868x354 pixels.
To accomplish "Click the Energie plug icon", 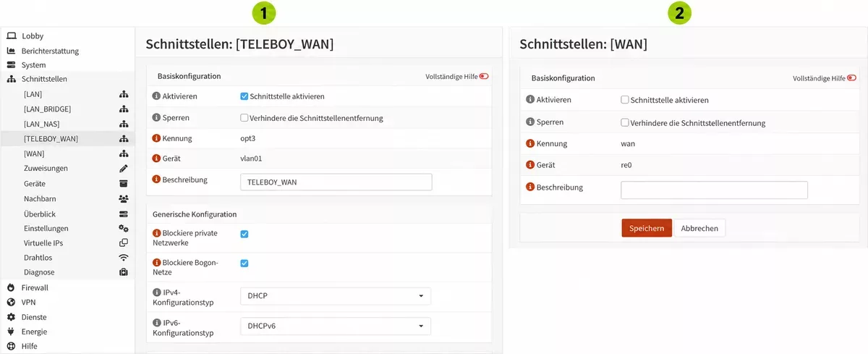I will click(12, 332).
